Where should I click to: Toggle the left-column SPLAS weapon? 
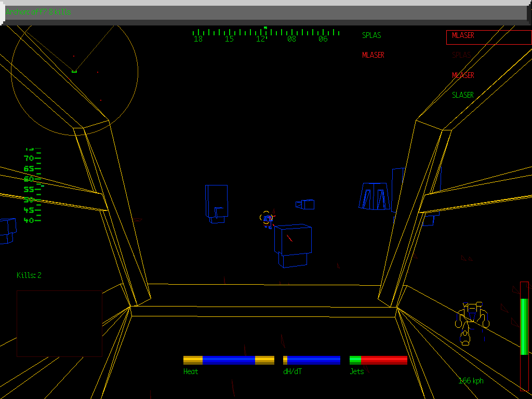pos(371,35)
